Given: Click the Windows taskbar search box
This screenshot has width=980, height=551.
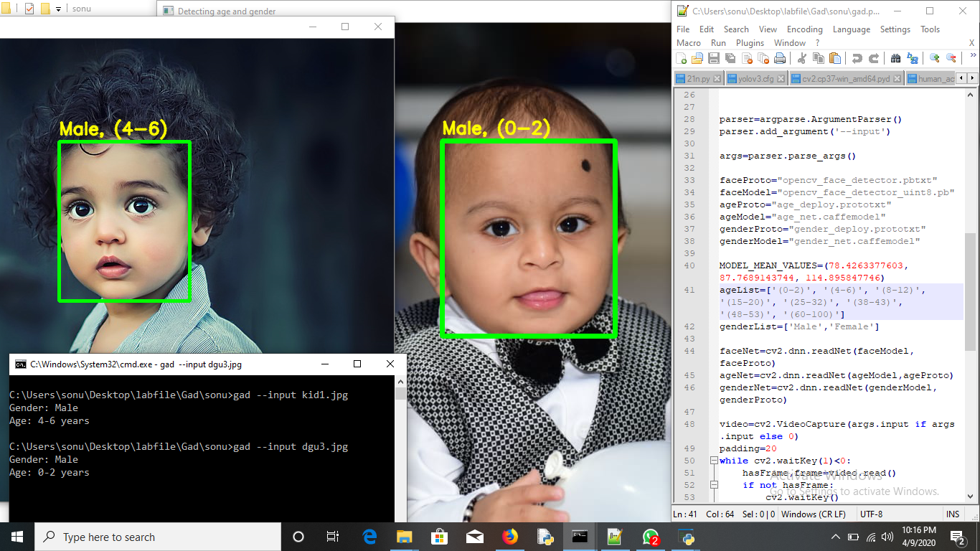Looking at the screenshot, I should 158,537.
